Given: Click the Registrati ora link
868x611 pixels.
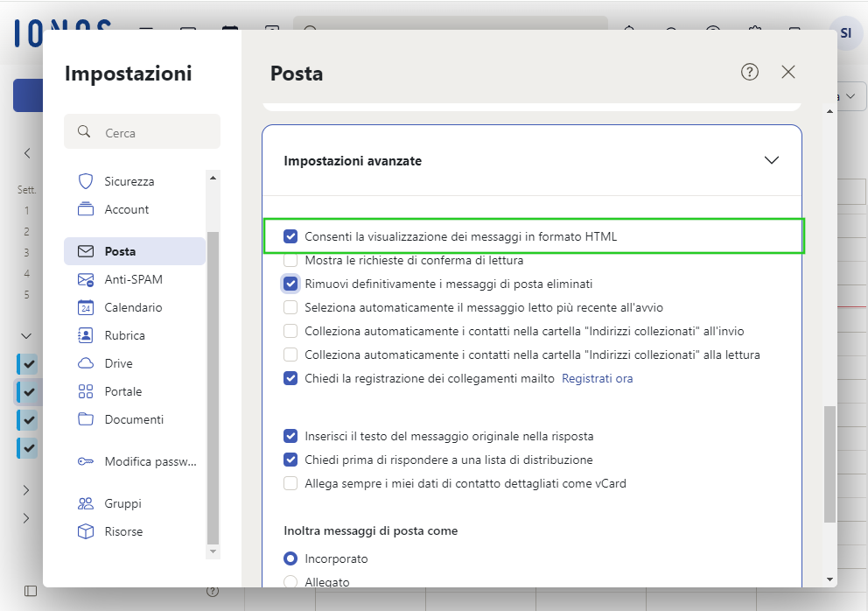Looking at the screenshot, I should point(598,378).
